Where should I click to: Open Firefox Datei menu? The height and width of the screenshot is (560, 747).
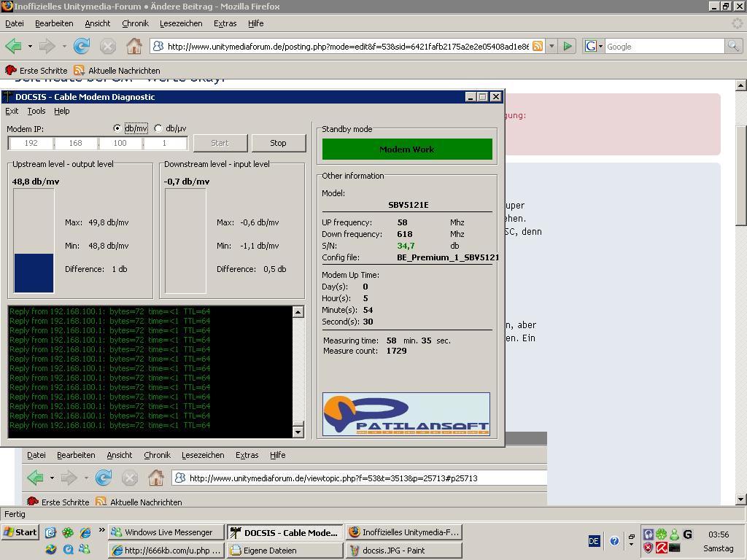coord(15,23)
